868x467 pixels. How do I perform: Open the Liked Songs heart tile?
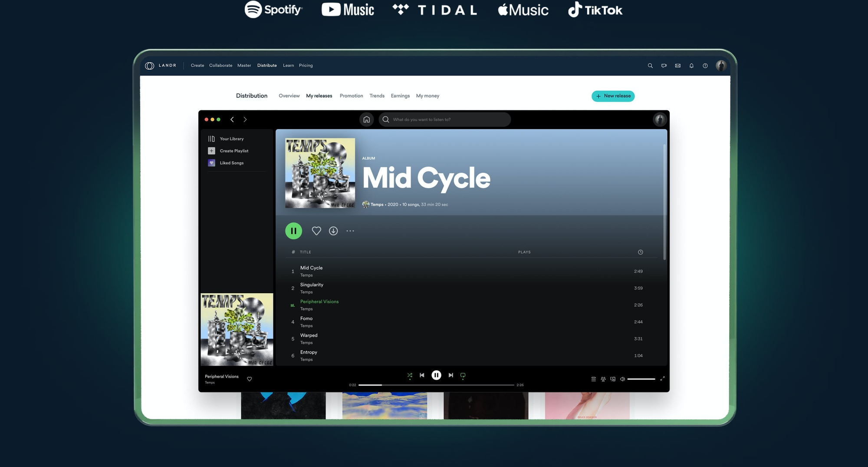pos(211,163)
